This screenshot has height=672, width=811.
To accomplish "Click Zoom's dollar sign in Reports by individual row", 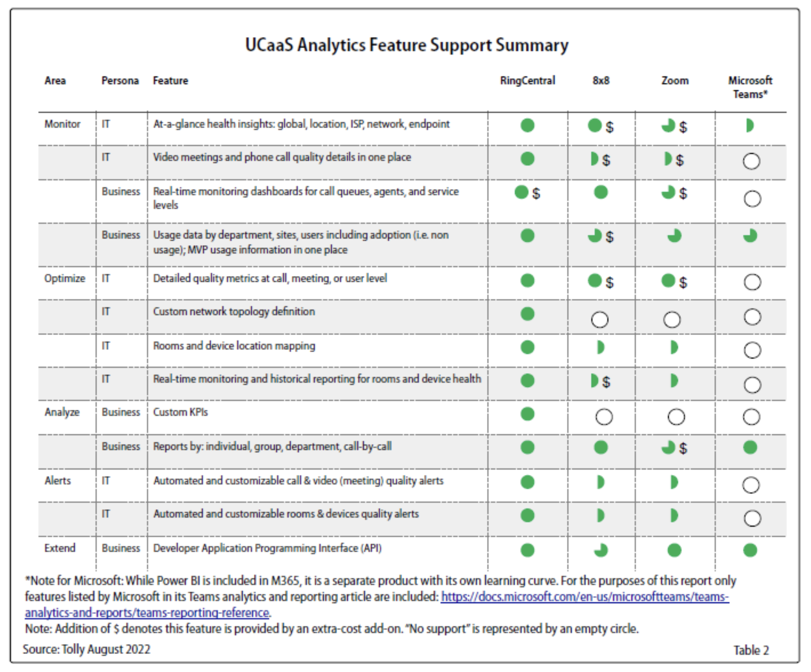I will point(683,448).
